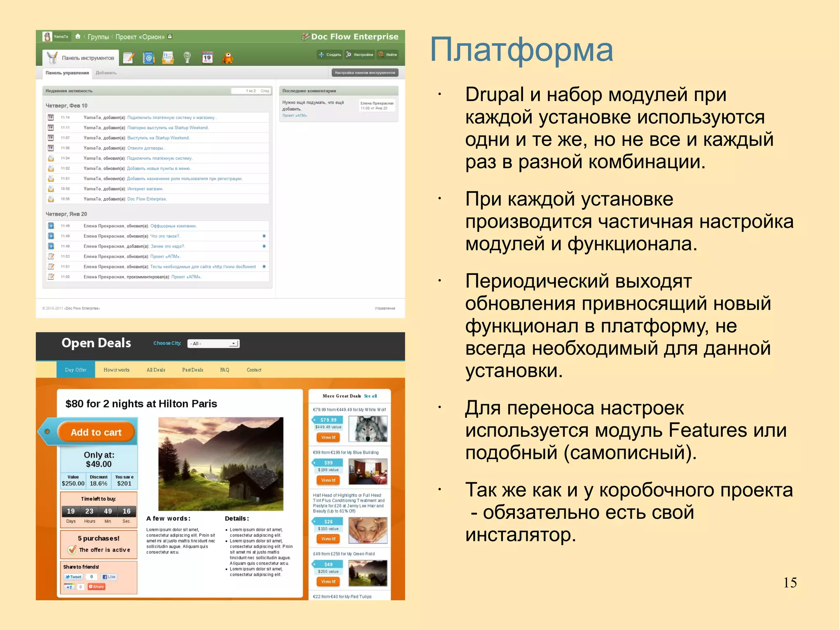Screen dimensions: 840x630
Task: Click the book icon on the Оффшорные компании row
Action: [51, 226]
